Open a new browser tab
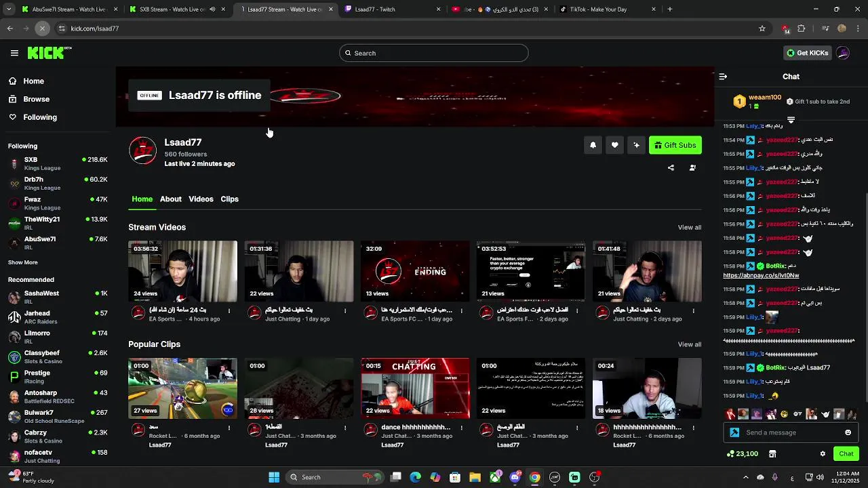The width and height of the screenshot is (868, 488). tap(670, 9)
